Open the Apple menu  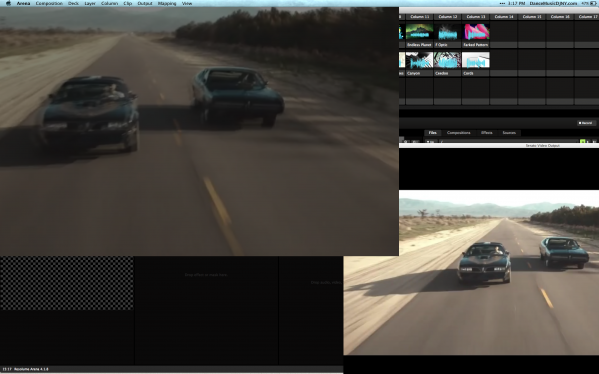point(8,3)
